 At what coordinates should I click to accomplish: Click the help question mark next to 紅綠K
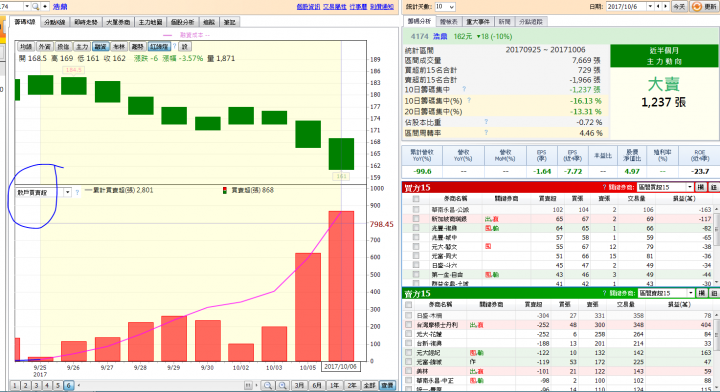click(174, 46)
